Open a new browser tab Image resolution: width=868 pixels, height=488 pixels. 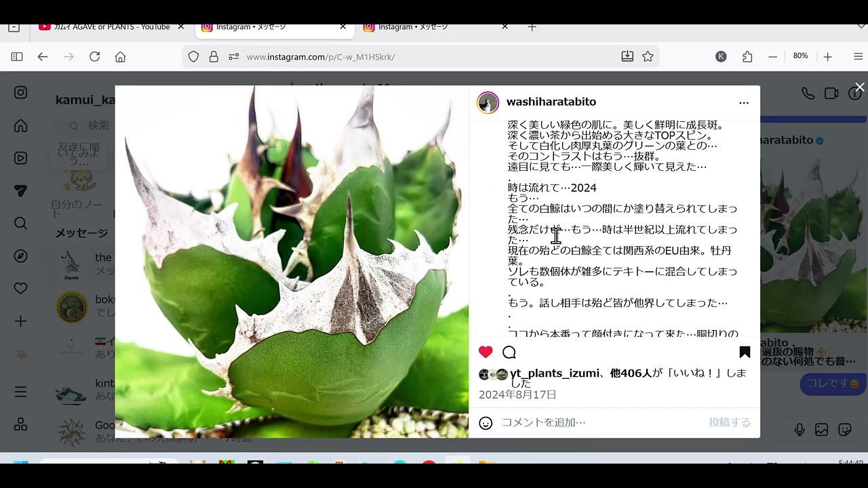(532, 27)
